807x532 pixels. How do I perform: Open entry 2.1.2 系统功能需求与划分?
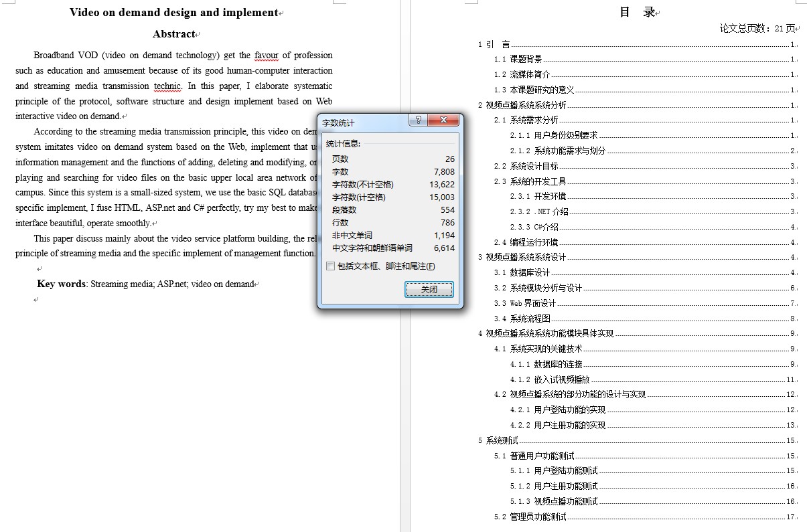point(653,151)
